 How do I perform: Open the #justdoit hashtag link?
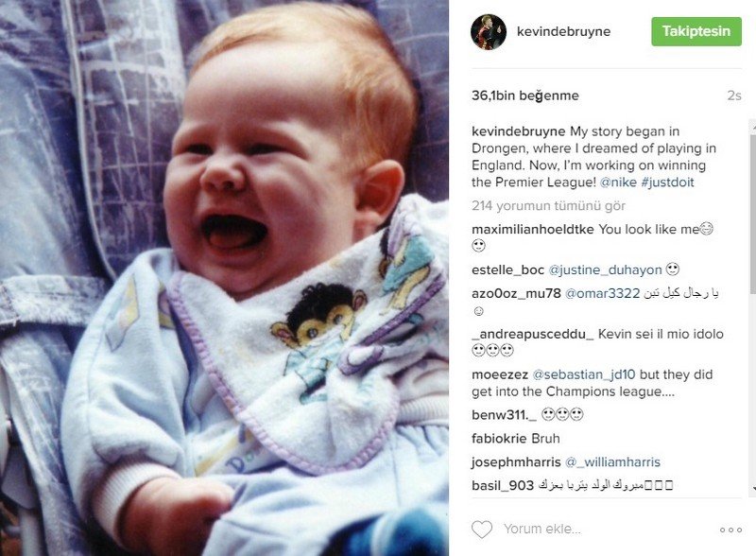(667, 182)
